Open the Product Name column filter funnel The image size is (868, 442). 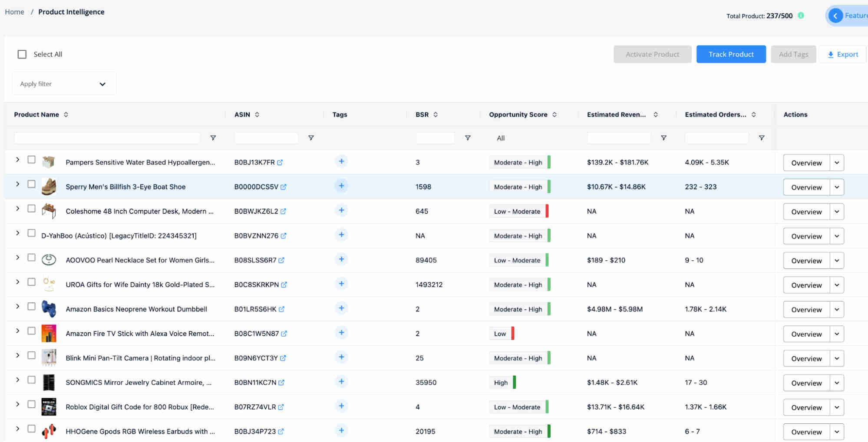[213, 138]
